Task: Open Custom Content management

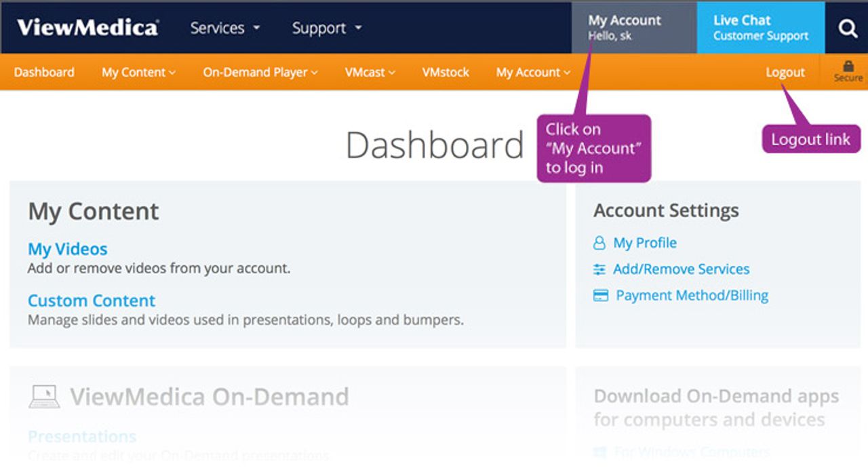Action: [x=91, y=300]
